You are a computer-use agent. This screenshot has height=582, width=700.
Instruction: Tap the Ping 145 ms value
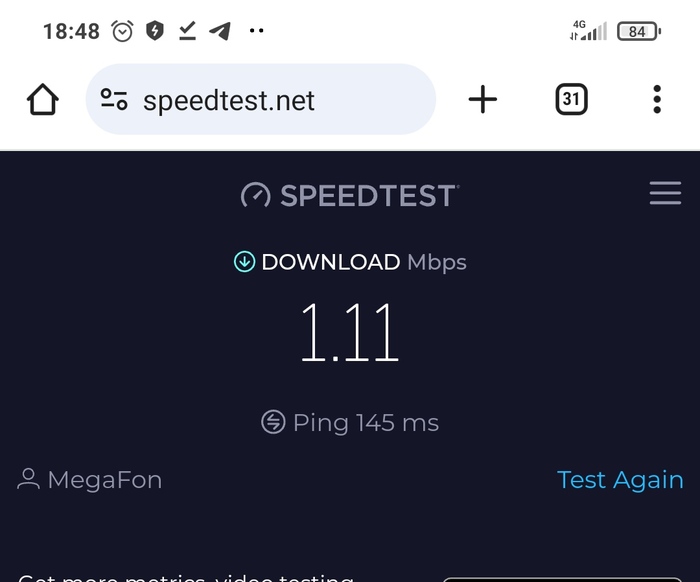(365, 422)
